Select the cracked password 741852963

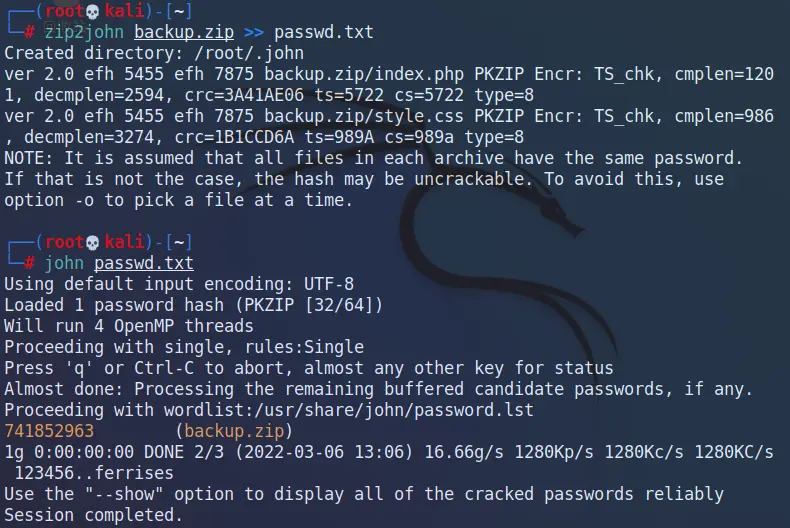(49, 431)
